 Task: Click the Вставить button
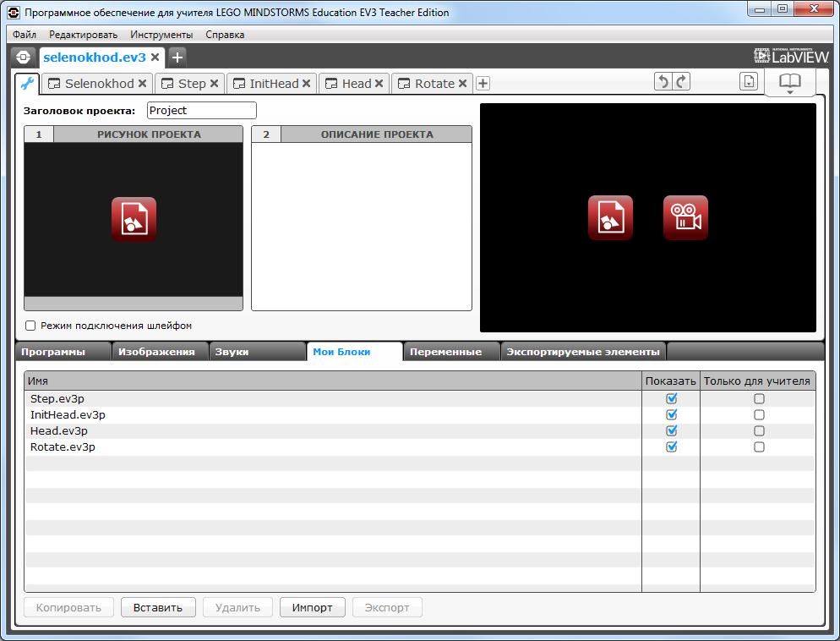tap(158, 607)
